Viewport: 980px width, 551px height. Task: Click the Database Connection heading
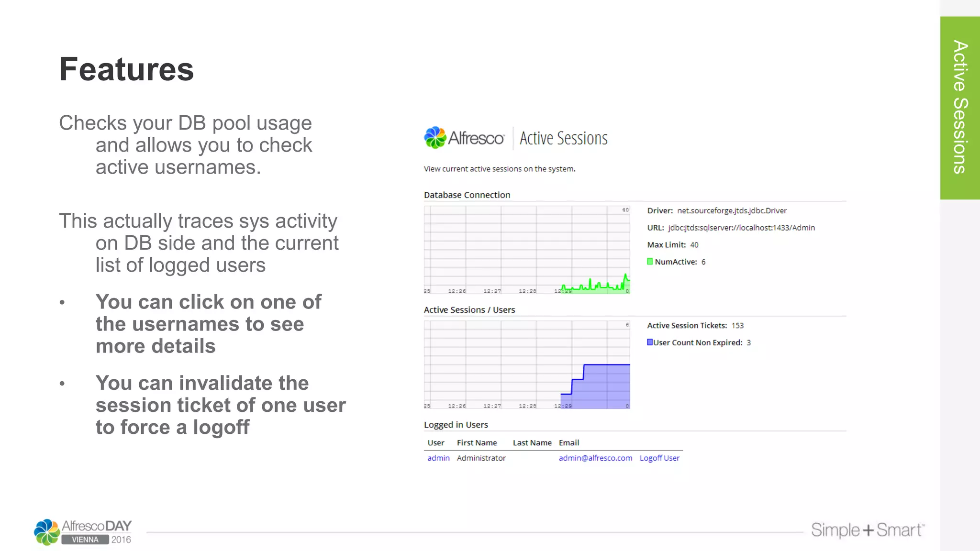point(467,195)
